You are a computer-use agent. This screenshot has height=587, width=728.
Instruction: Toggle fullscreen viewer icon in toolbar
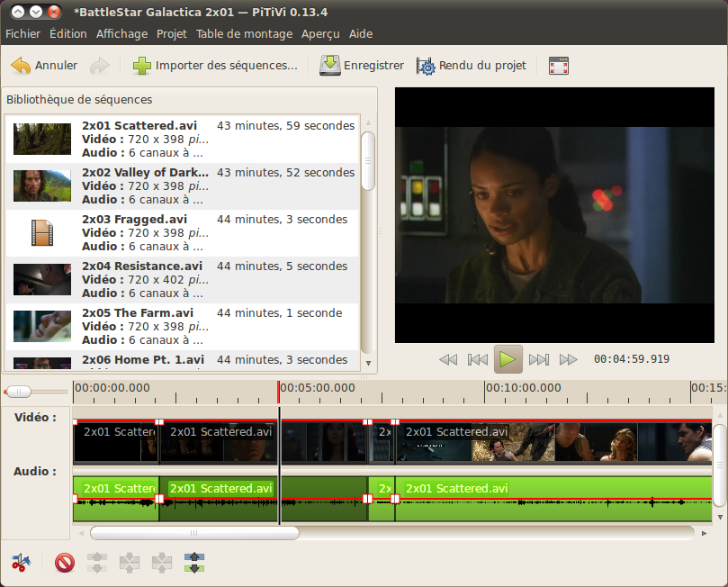(x=559, y=66)
